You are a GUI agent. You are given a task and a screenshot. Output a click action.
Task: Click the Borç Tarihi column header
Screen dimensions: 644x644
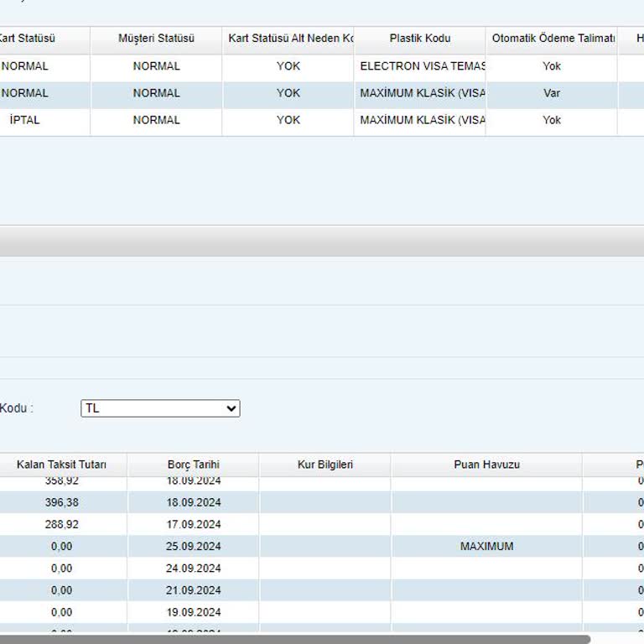point(193,465)
